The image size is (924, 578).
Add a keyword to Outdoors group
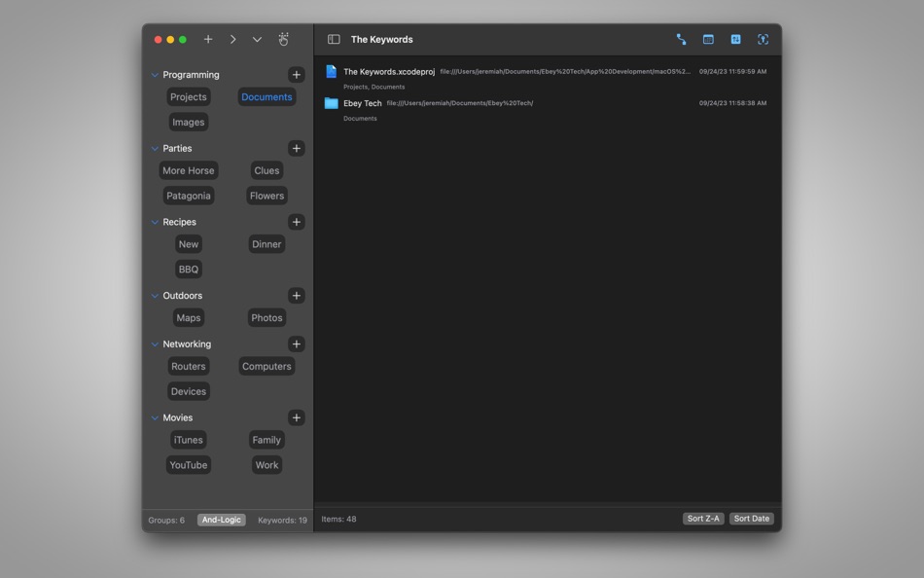[297, 296]
